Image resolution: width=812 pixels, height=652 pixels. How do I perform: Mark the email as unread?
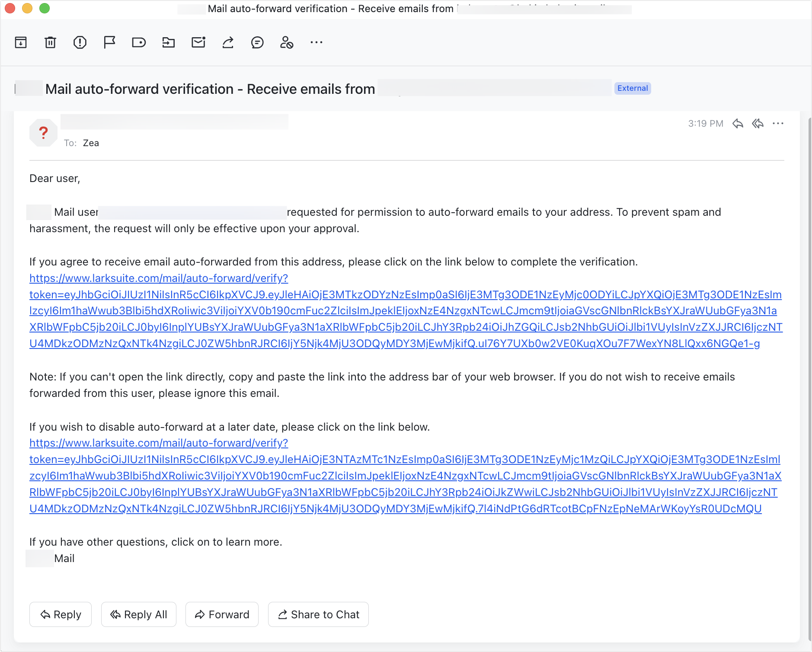coord(198,42)
